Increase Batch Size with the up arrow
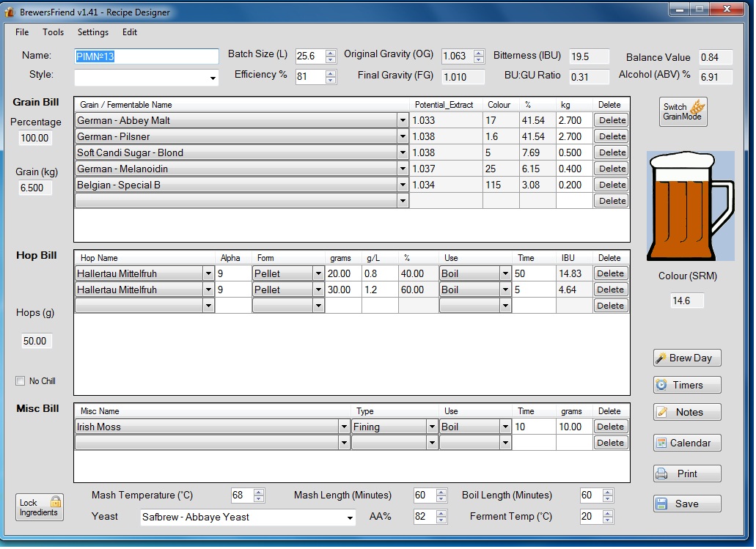 click(x=331, y=53)
